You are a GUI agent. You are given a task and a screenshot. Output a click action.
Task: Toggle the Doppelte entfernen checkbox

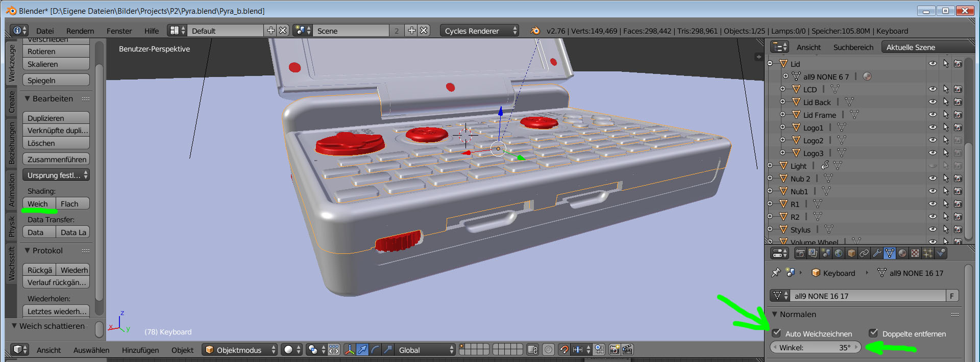(x=873, y=333)
